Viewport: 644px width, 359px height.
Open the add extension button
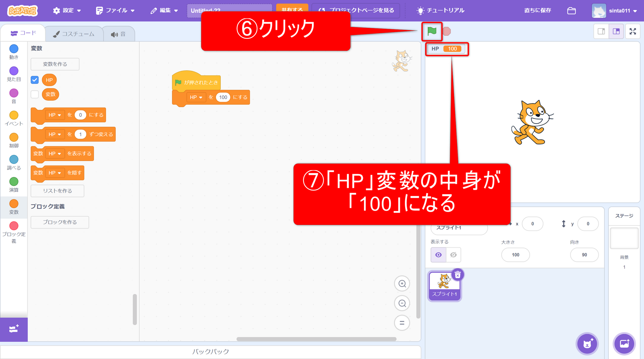pos(14,329)
